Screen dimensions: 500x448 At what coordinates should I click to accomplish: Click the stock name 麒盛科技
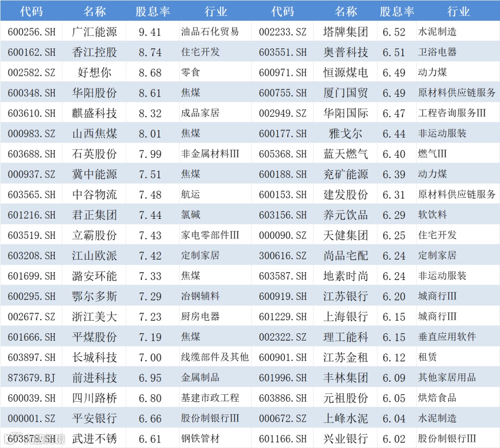pos(94,113)
